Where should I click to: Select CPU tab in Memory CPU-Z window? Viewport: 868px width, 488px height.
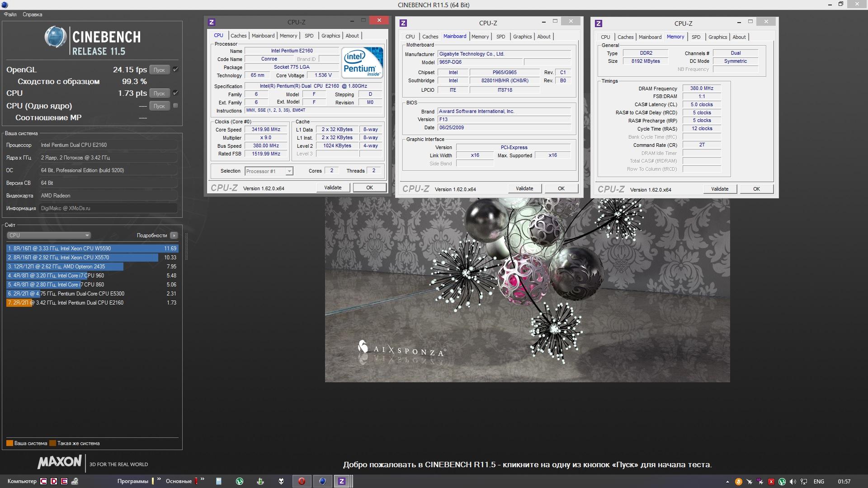pos(605,37)
